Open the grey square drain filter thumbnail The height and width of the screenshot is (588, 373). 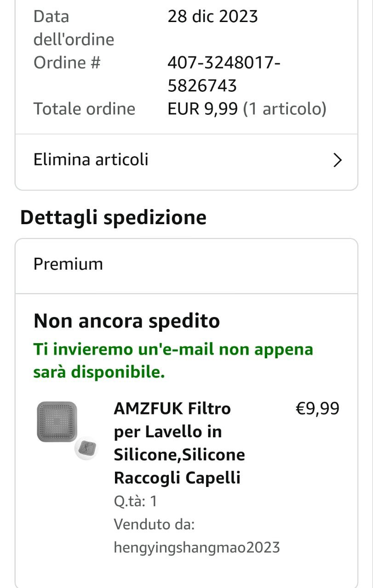click(57, 421)
